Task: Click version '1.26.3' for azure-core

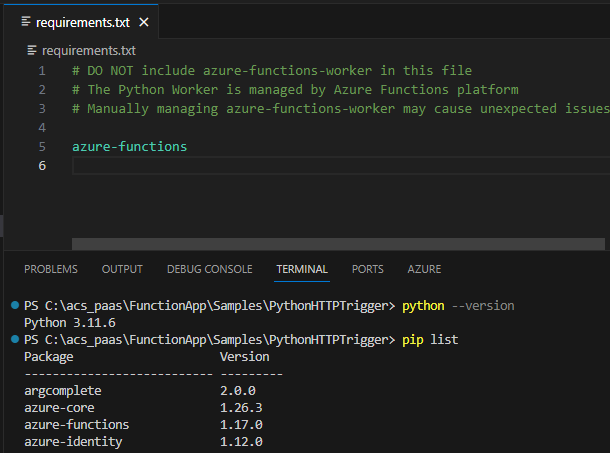Action: tap(241, 408)
